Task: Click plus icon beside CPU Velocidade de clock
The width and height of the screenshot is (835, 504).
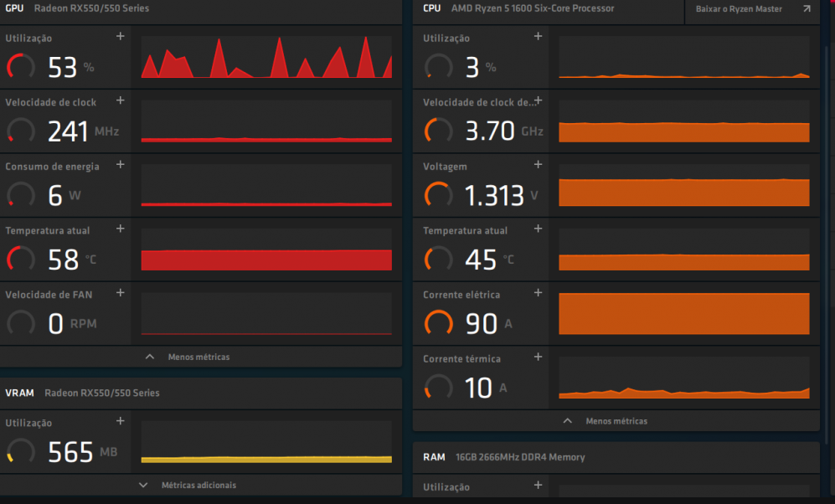Action: click(x=539, y=100)
